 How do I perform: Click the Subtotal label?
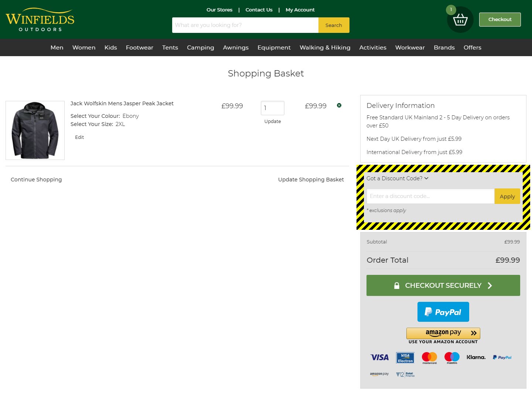pos(377,242)
